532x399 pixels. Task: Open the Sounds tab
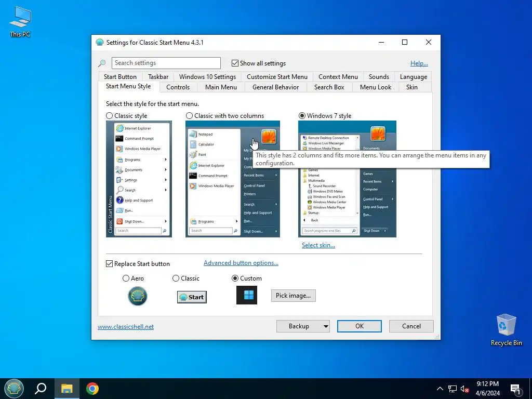(379, 77)
